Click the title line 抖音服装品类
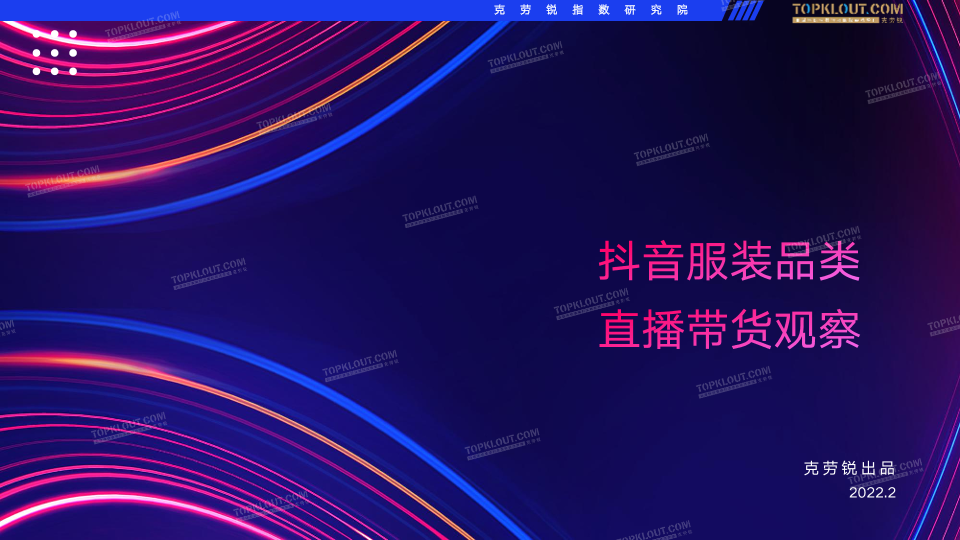960x540 pixels. click(729, 262)
